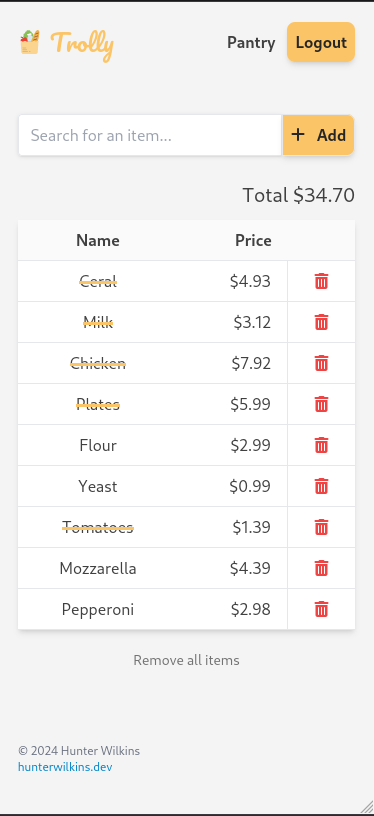Click the trash icon for Chicken

pyautogui.click(x=321, y=363)
